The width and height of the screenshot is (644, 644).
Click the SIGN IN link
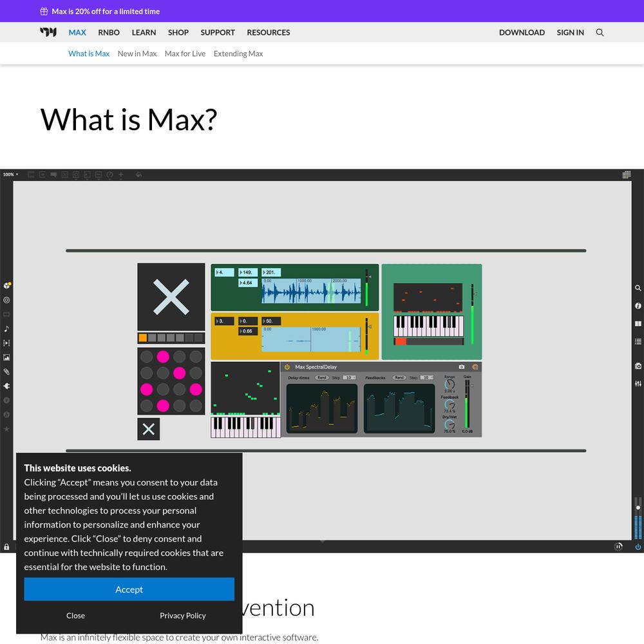(570, 32)
